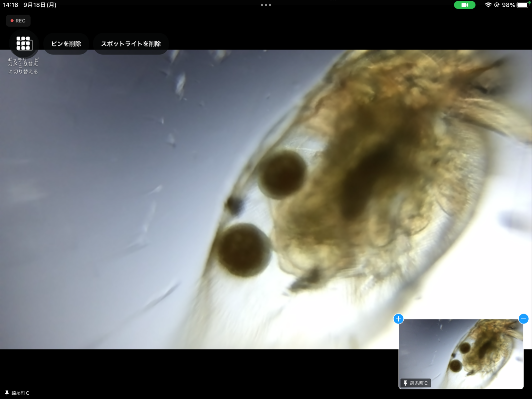Viewport: 532px width, 399px height.
Task: Switch to gallery view with grid icon
Action: 24,43
